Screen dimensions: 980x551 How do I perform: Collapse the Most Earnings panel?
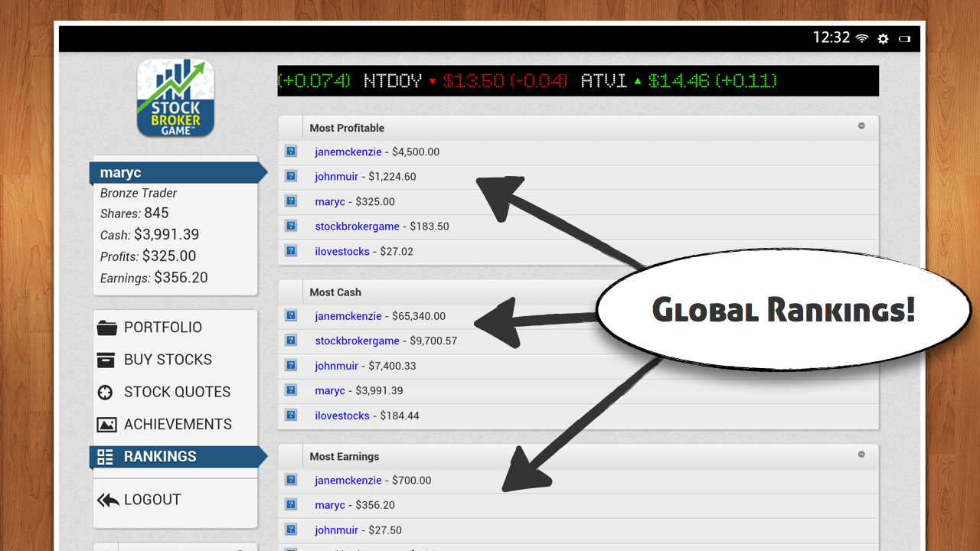pyautogui.click(x=862, y=454)
